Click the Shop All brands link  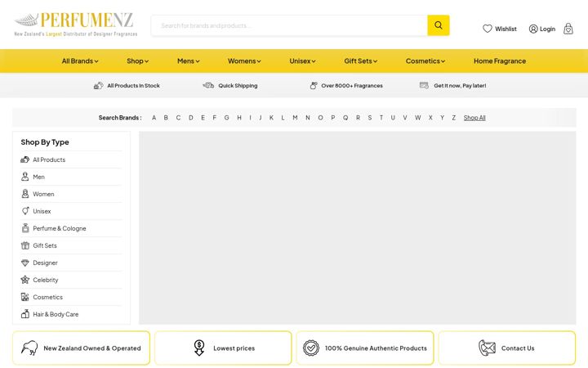474,118
